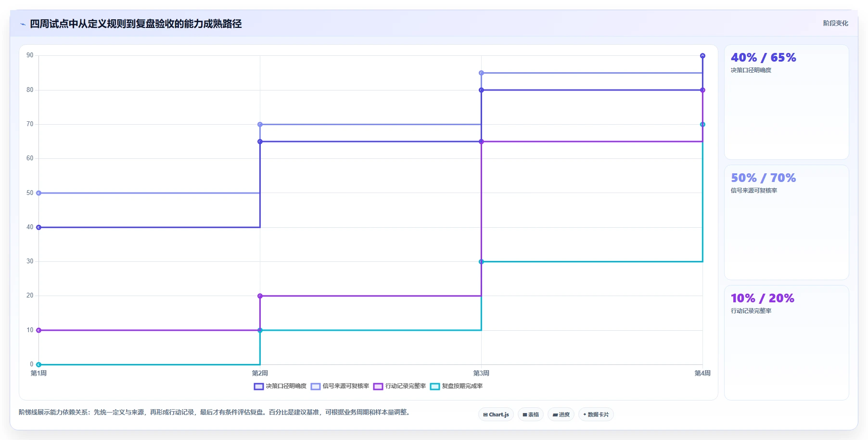Viewport: 868px width, 440px height.
Task: Click the 进度 chip
Action: [561, 414]
